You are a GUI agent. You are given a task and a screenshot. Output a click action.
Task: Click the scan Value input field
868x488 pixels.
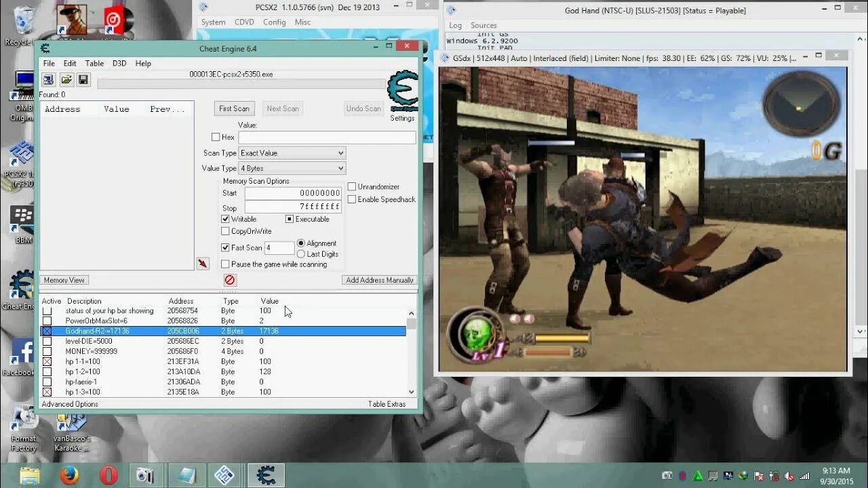coord(327,137)
